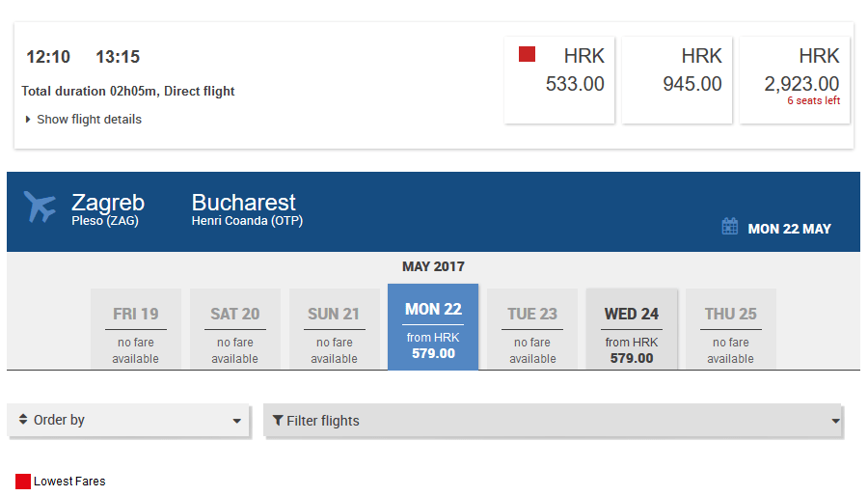The height and width of the screenshot is (496, 868).
Task: Click the red Lowest Fares legend swatch
Action: (x=23, y=482)
